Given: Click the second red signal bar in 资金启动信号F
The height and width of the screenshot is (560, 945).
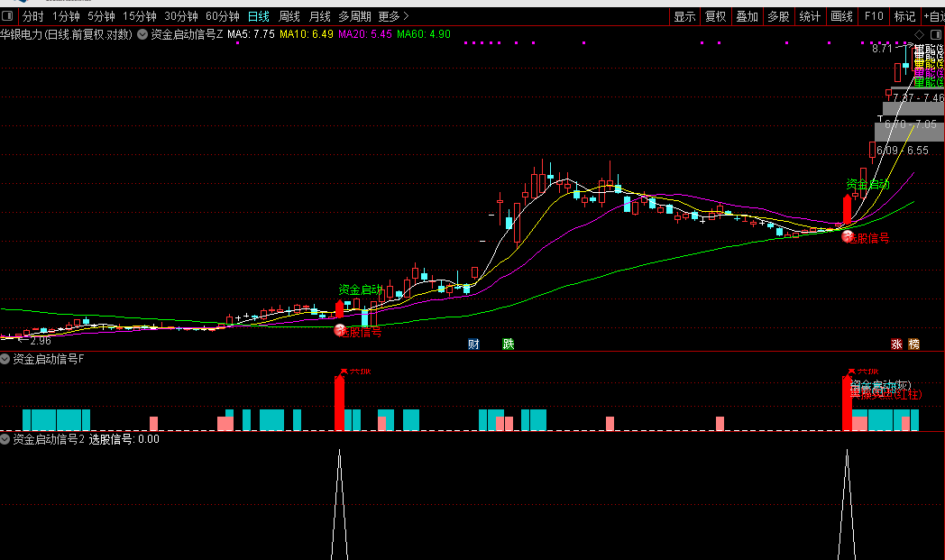Looking at the screenshot, I should (847, 403).
